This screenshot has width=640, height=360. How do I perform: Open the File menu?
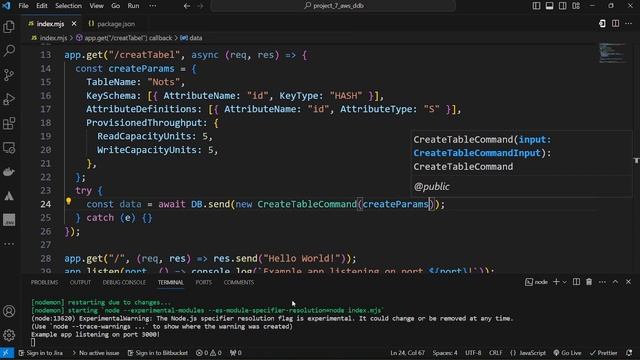click(x=24, y=6)
